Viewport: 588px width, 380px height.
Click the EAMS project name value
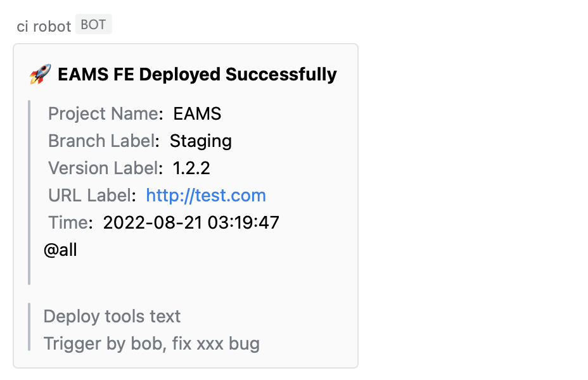click(197, 114)
